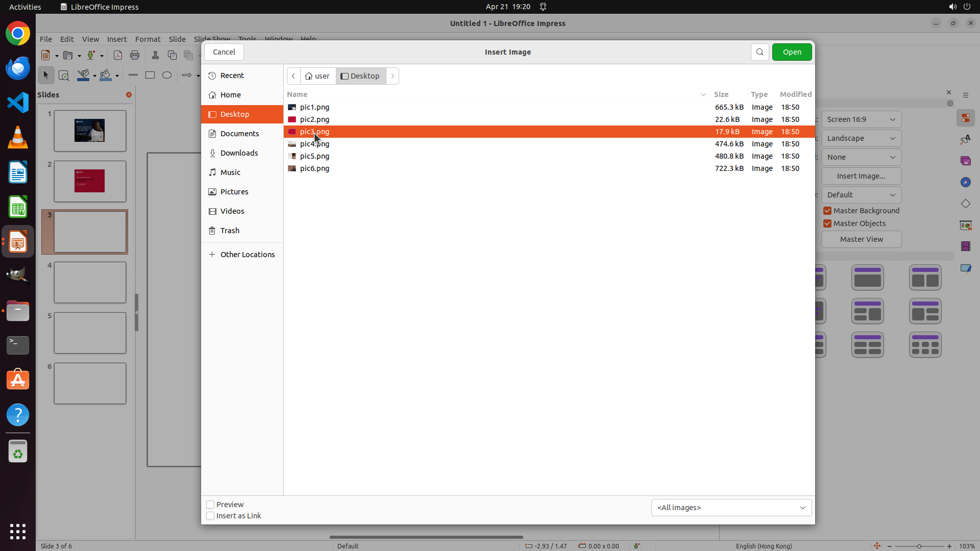Click the forward chevron after Desktop breadcrumb
The height and width of the screenshot is (551, 980).
[x=393, y=76]
